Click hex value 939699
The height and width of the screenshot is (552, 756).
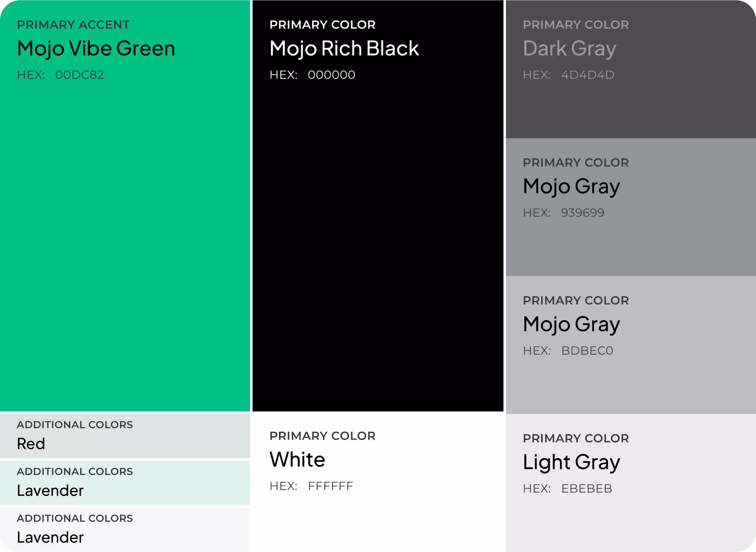[x=582, y=213]
